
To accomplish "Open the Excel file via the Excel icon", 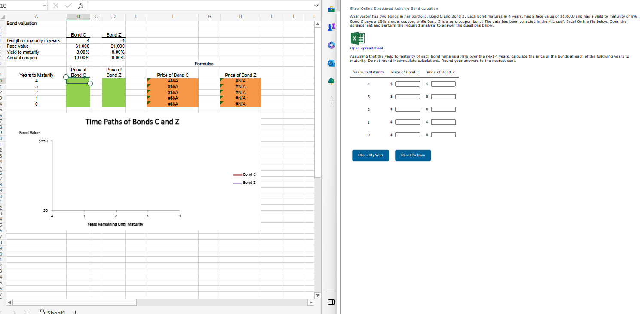I will tap(357, 39).
